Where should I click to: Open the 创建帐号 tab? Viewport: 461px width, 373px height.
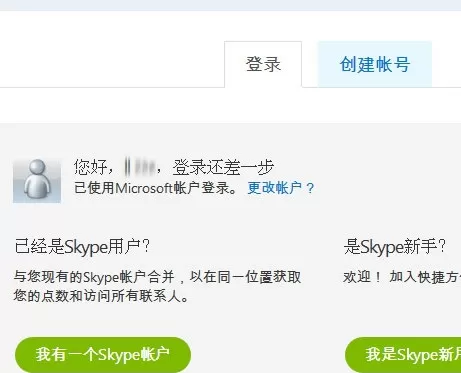(x=375, y=64)
